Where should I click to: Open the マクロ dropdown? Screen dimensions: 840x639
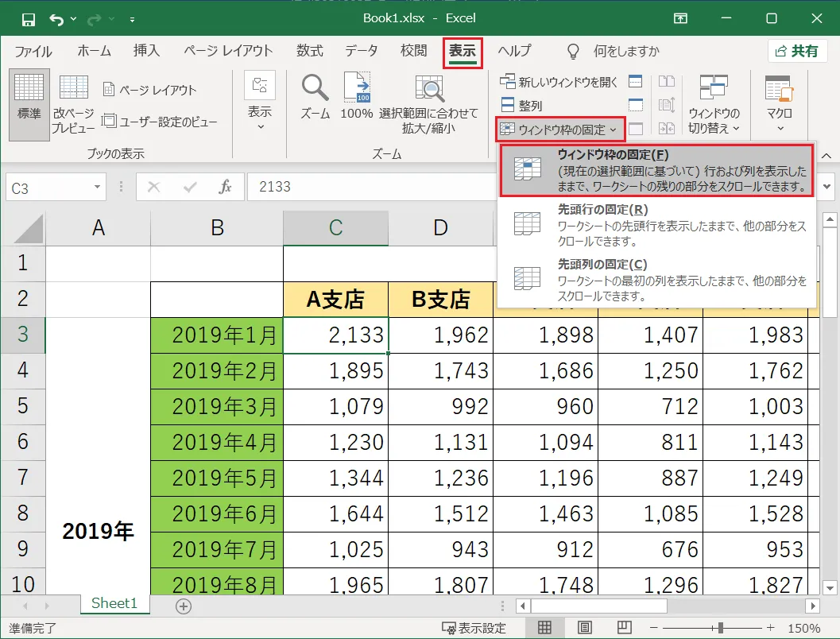(780, 104)
